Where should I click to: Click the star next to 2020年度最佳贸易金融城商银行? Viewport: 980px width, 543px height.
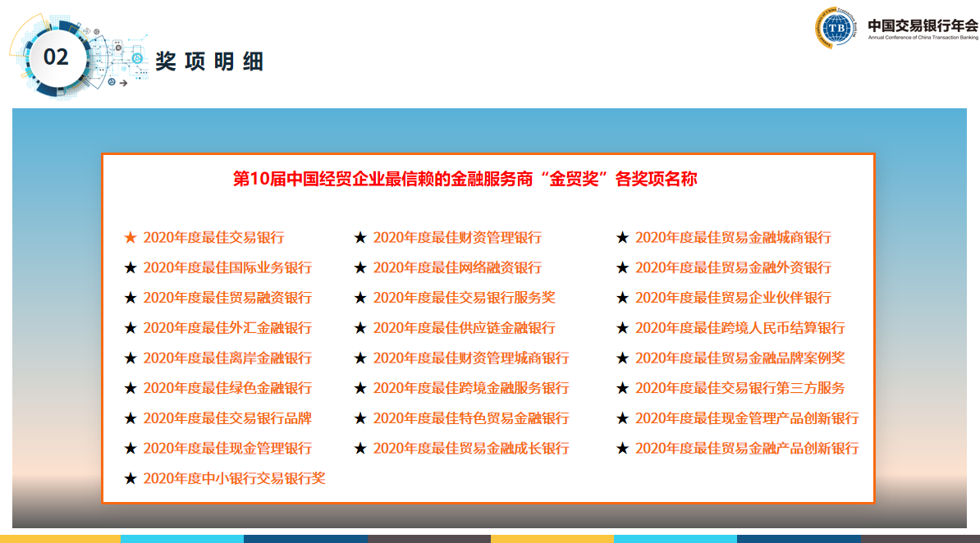click(x=622, y=238)
